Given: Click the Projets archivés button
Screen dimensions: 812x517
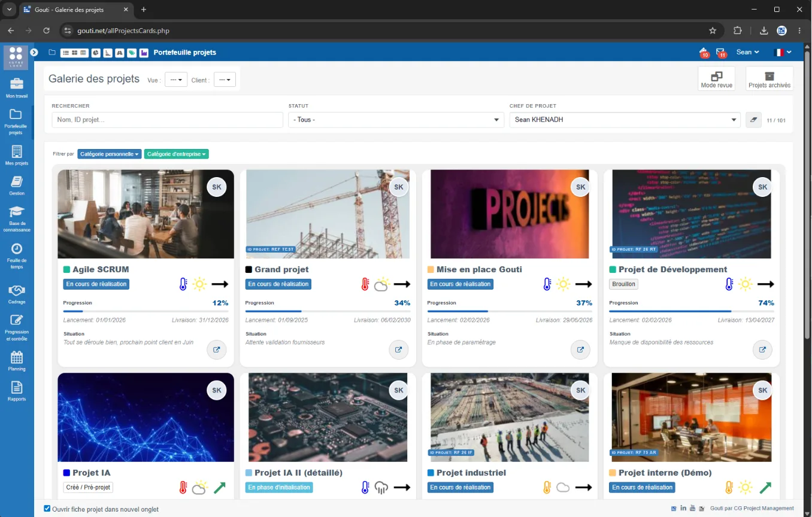Looking at the screenshot, I should (x=769, y=79).
